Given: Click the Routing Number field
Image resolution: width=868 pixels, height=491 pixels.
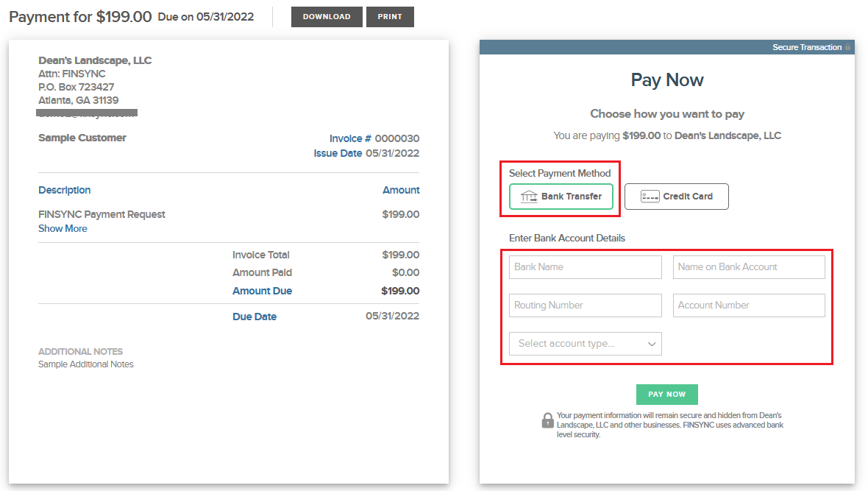Looking at the screenshot, I should click(x=585, y=305).
